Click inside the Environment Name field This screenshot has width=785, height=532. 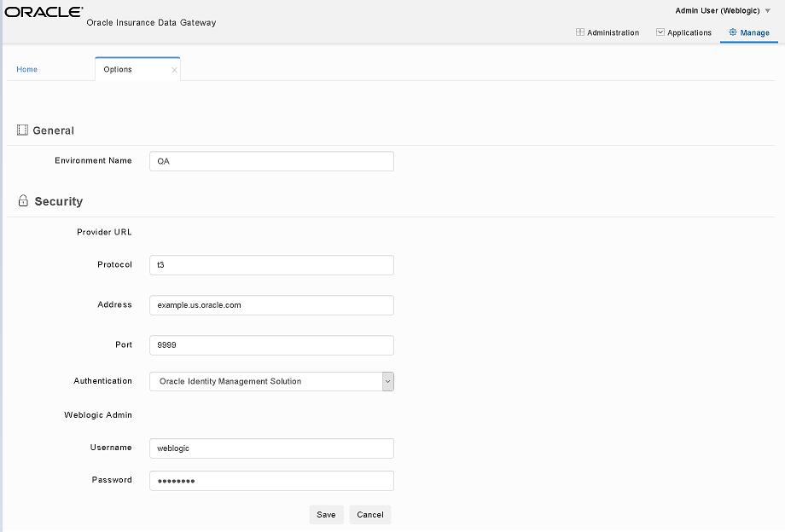tap(271, 160)
